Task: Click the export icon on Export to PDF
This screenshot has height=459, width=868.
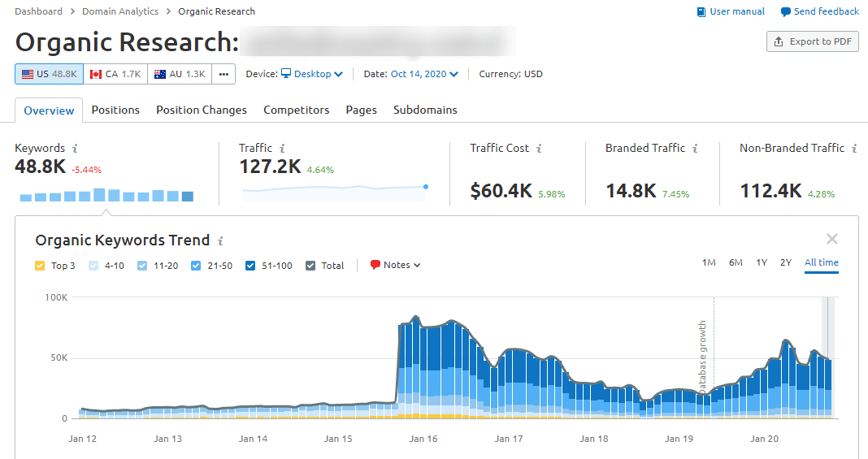Action: click(779, 41)
